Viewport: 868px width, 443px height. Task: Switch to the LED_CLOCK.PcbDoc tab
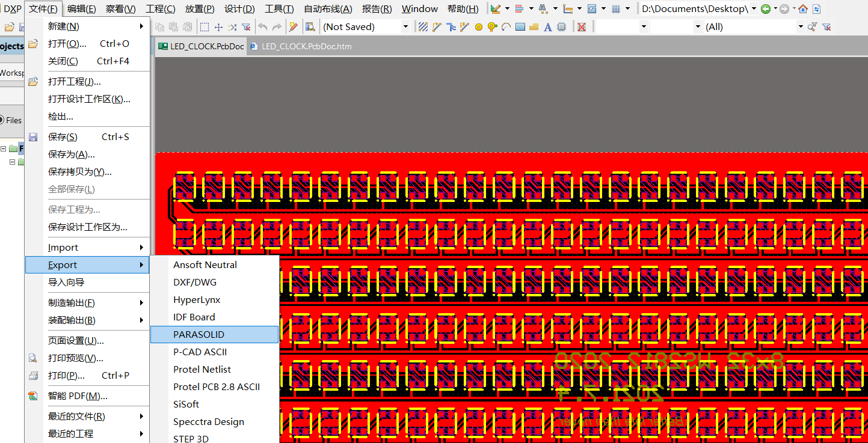201,46
